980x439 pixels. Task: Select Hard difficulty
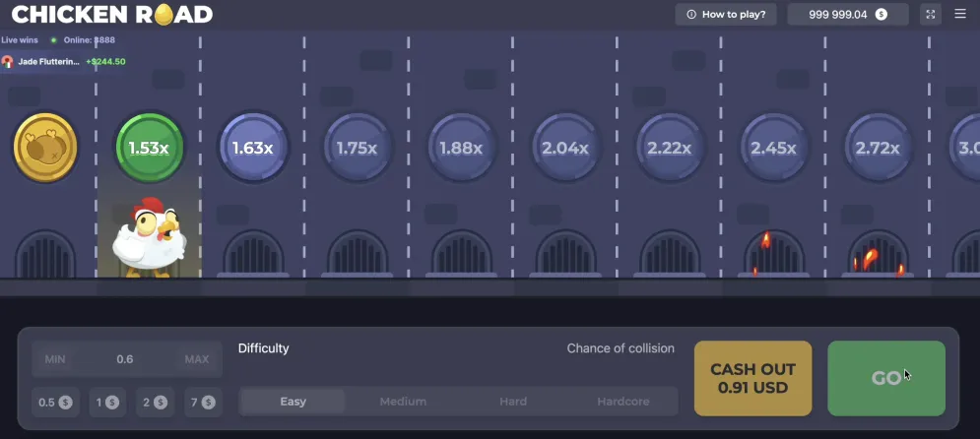pyautogui.click(x=513, y=402)
